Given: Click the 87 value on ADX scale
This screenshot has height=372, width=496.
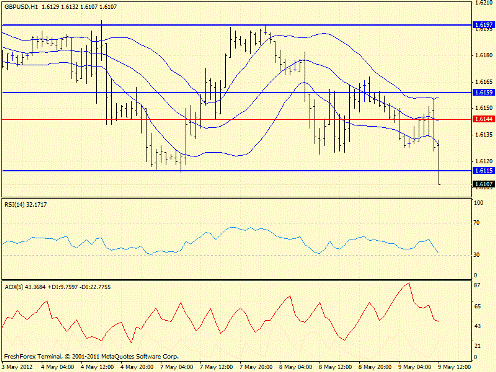Looking at the screenshot, I should [x=477, y=285].
